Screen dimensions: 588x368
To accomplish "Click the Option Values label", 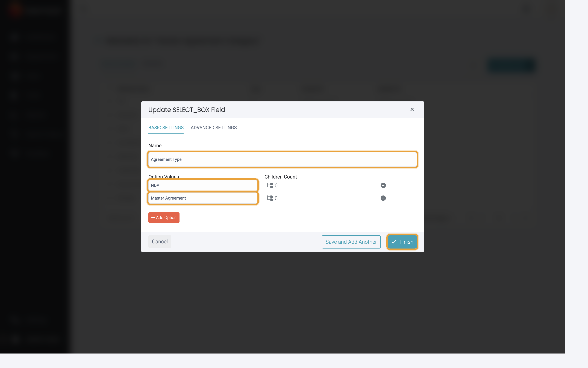I will click(x=163, y=177).
